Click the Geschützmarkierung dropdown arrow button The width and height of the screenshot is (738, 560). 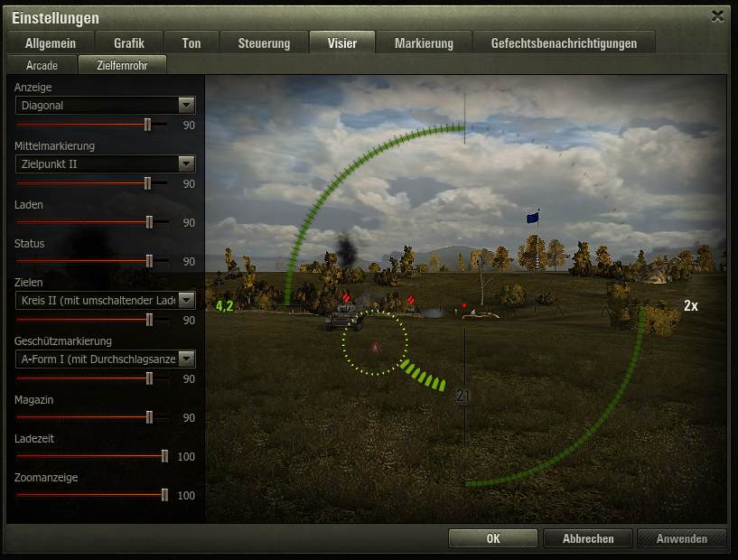point(187,359)
